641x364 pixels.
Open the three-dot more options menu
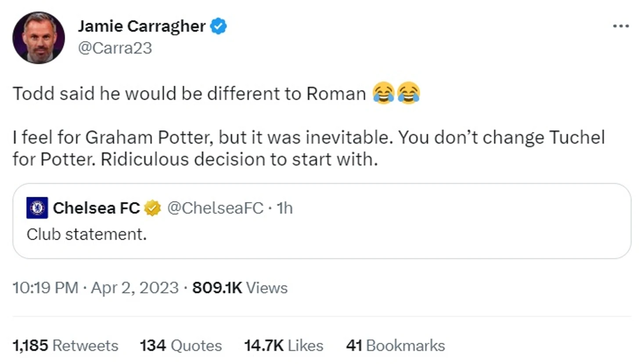point(621,26)
